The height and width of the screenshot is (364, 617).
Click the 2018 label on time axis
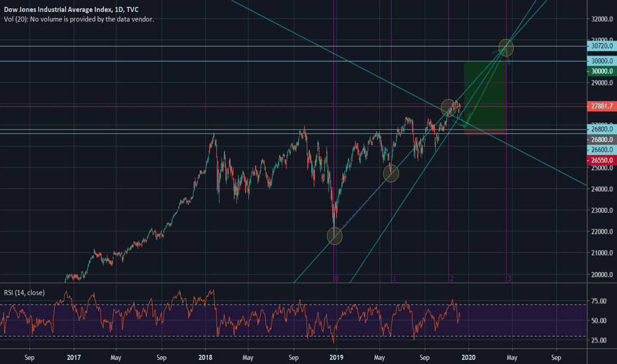205,357
